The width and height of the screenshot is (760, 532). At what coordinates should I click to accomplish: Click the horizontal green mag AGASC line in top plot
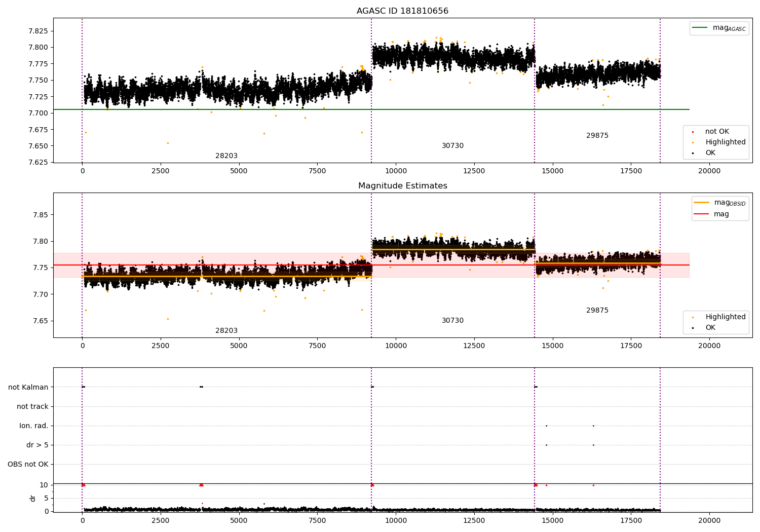371,109
